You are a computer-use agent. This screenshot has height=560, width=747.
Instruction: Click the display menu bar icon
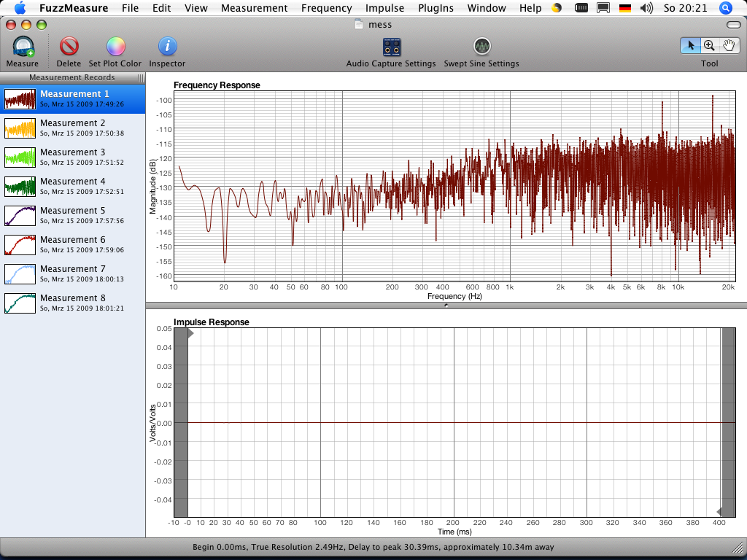pyautogui.click(x=603, y=8)
